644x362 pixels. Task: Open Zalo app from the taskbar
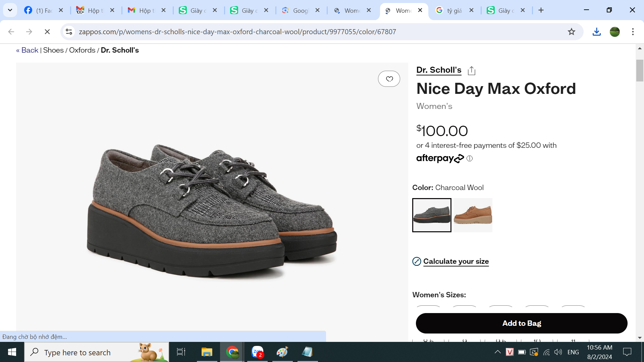point(257,352)
